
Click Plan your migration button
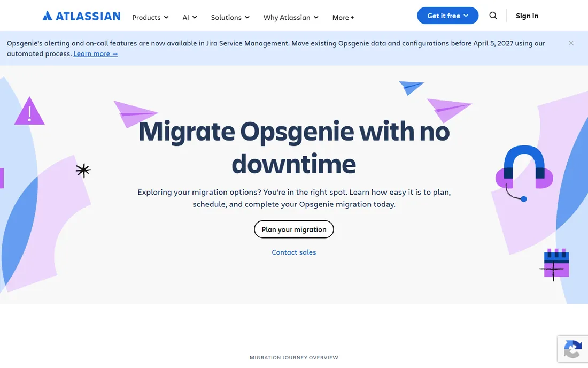tap(294, 229)
